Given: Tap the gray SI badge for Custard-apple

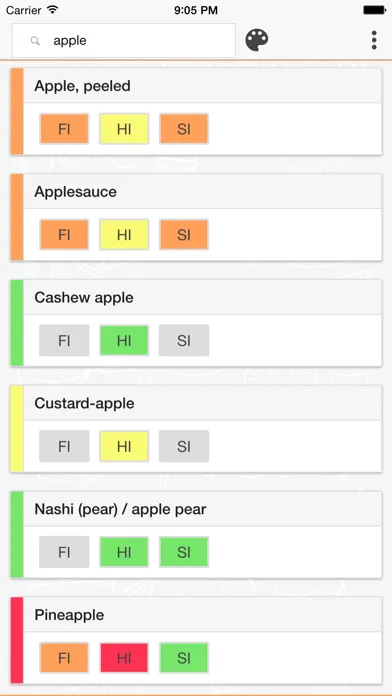Looking at the screenshot, I should tap(184, 446).
